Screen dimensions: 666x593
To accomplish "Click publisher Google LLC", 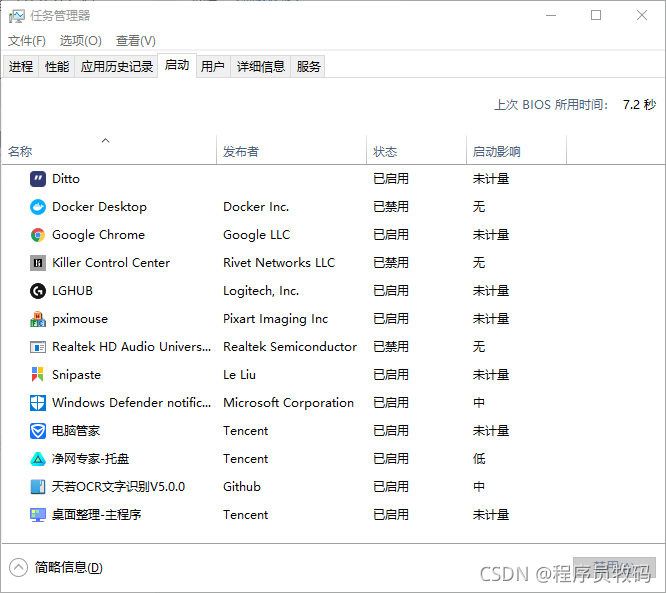I will pyautogui.click(x=257, y=235).
